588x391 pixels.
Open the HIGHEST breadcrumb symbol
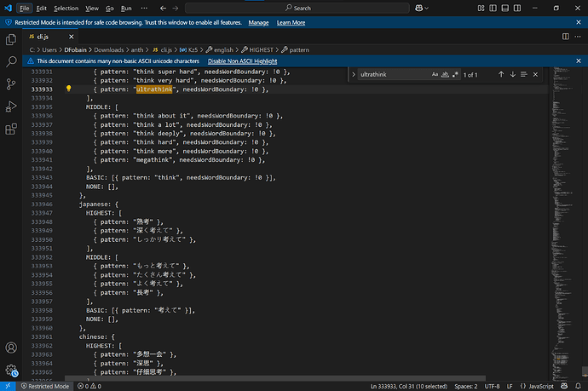coord(257,50)
